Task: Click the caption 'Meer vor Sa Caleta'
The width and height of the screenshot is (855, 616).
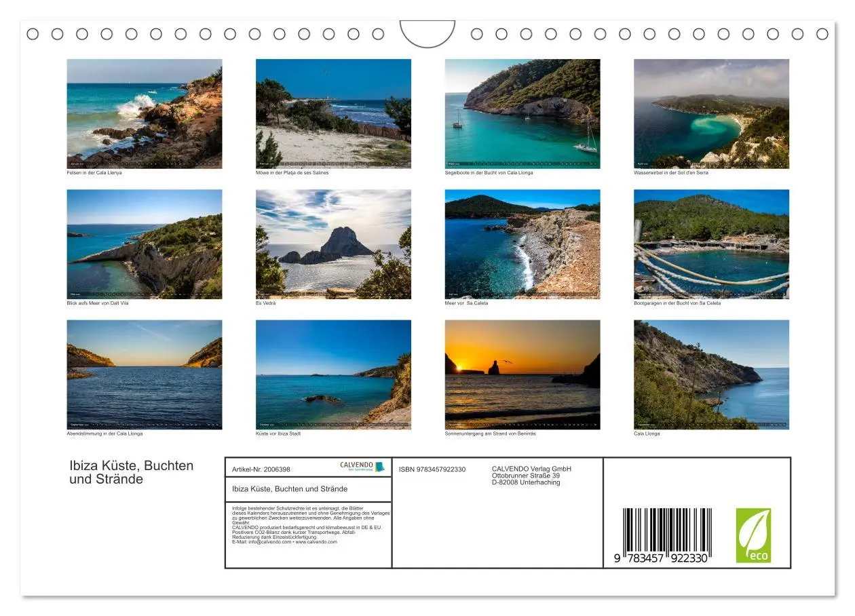Action: [466, 303]
